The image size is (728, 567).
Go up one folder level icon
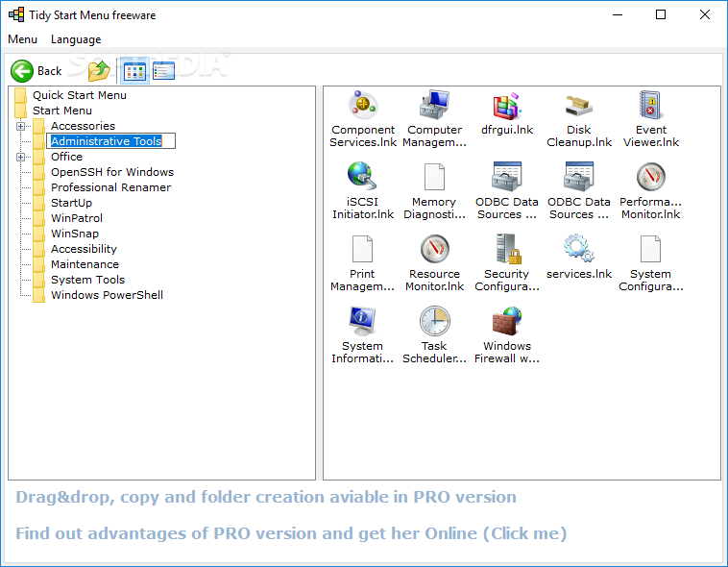coord(99,71)
